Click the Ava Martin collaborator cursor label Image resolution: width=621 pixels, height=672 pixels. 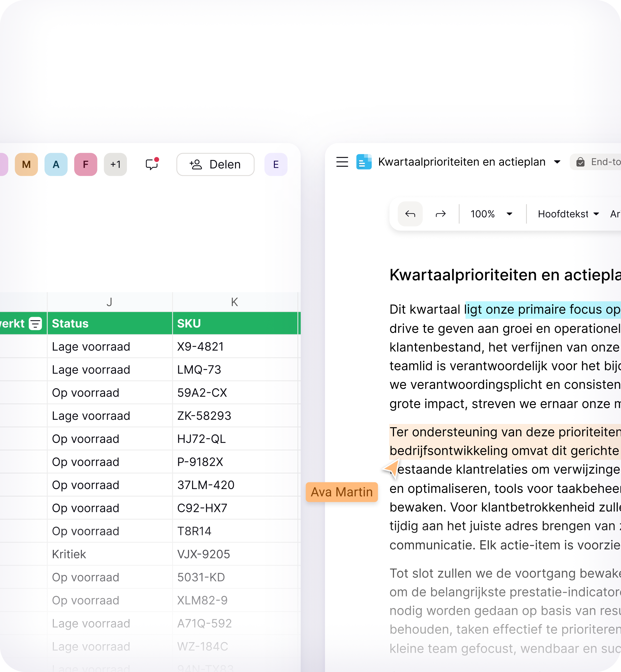coord(342,492)
